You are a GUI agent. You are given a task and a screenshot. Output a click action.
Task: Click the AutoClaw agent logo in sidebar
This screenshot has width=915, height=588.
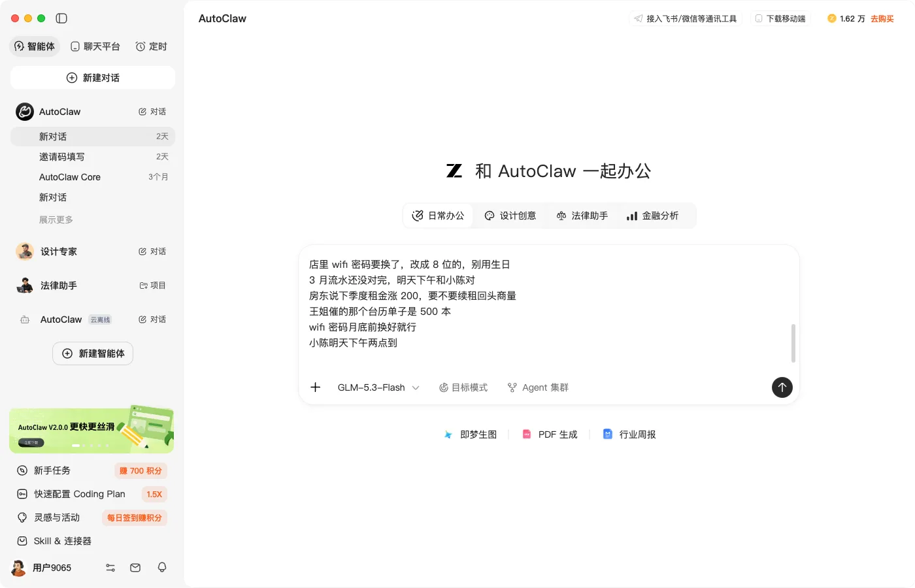click(25, 112)
